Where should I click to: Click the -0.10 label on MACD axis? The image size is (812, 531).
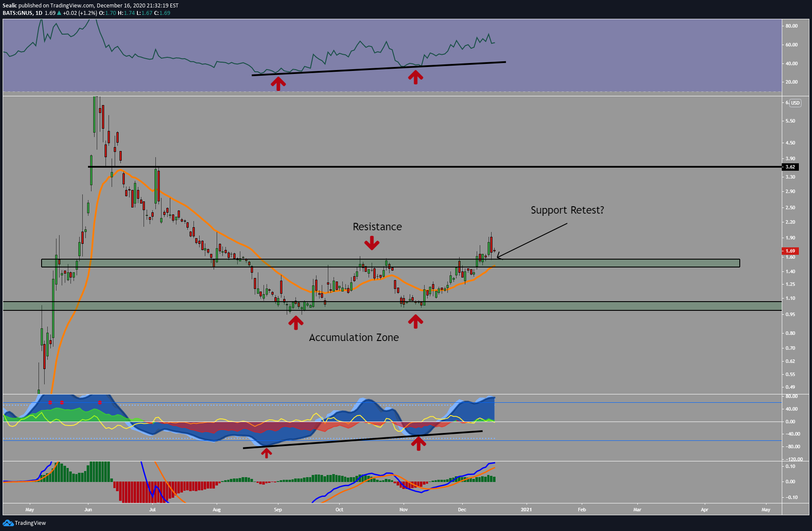791,497
